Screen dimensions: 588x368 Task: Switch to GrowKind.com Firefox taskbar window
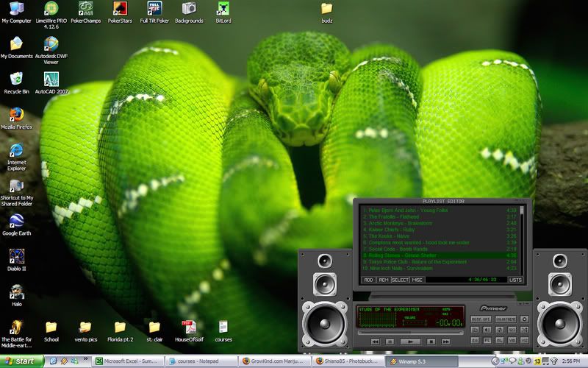274,361
